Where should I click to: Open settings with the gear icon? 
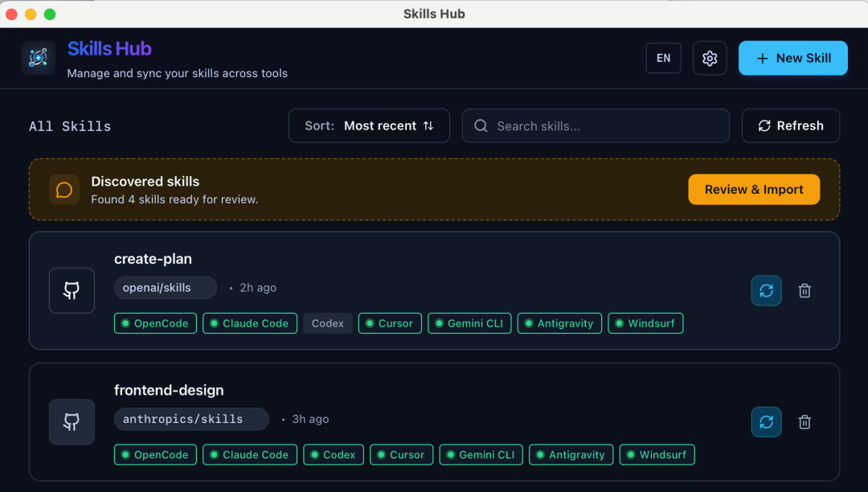(710, 58)
